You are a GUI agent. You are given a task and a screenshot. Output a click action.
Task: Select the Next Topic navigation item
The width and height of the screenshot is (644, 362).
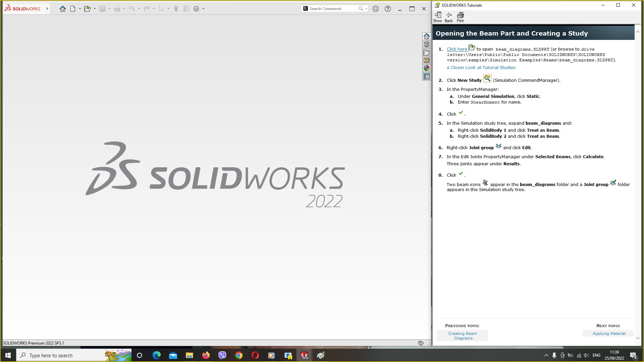[609, 333]
